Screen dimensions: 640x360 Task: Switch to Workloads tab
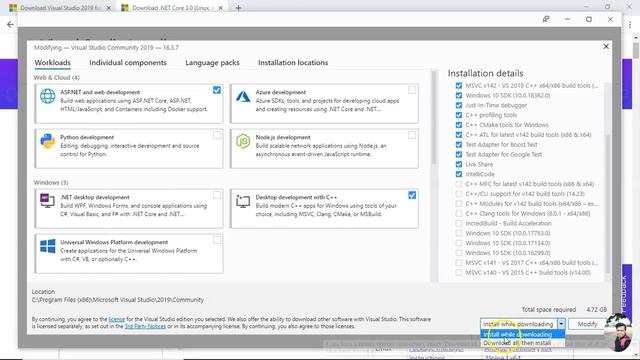coord(53,62)
